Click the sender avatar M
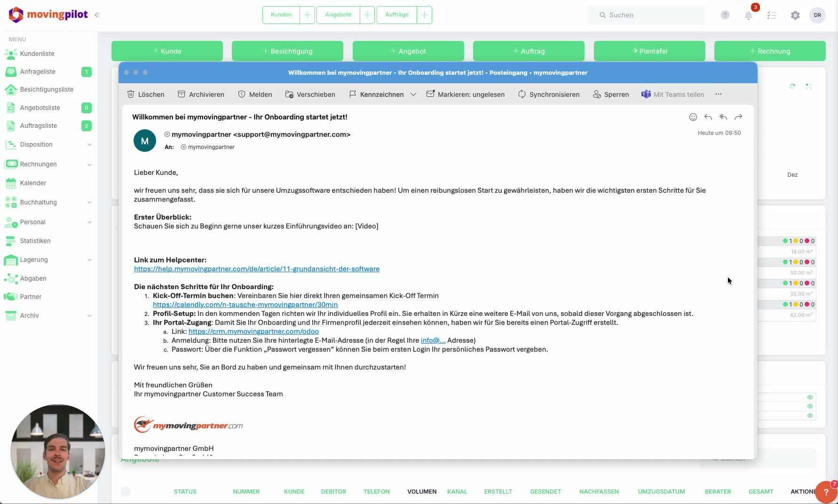 coord(145,141)
